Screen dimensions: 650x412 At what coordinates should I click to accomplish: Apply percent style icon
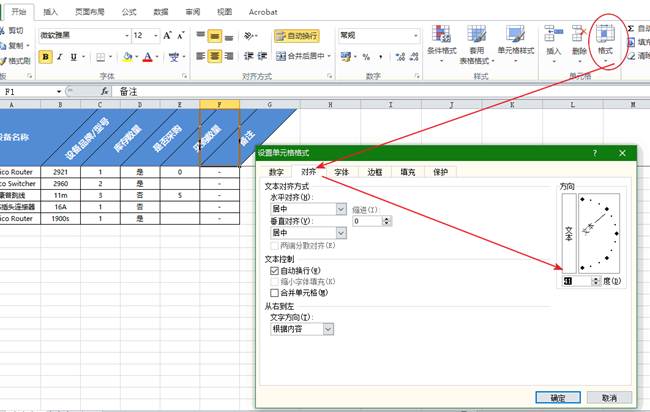point(366,56)
